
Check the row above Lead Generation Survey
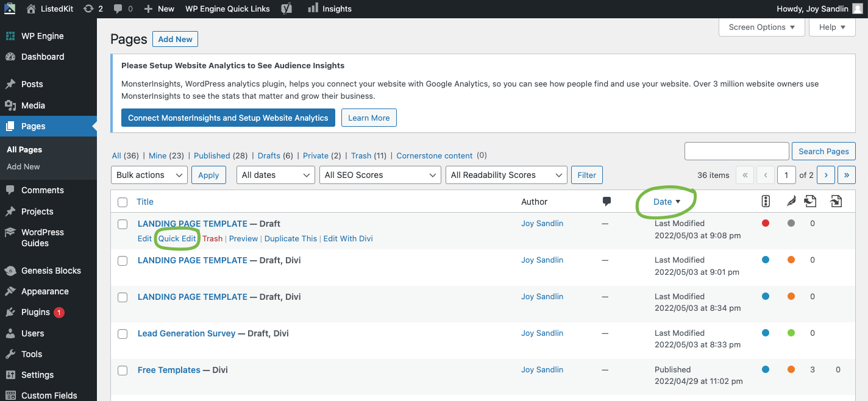(123, 297)
